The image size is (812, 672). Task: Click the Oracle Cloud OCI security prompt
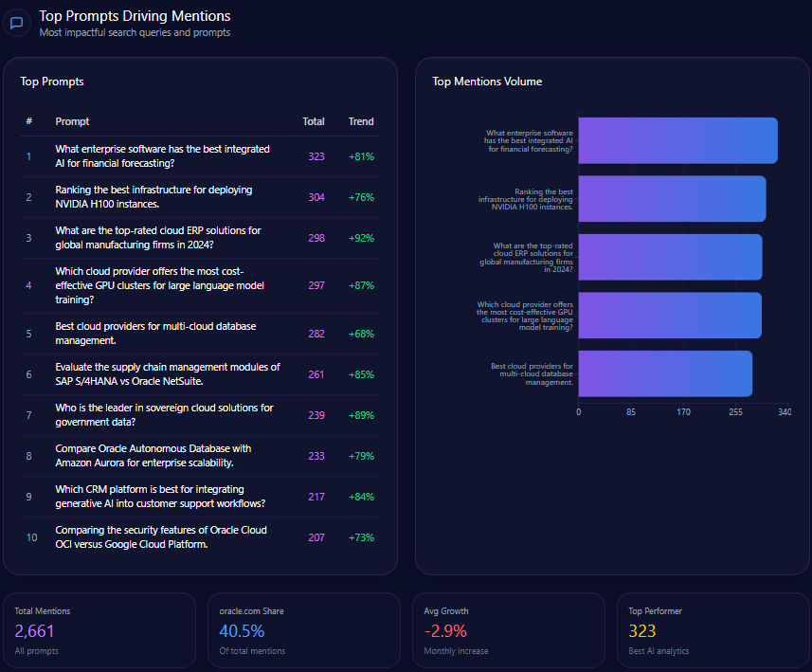pyautogui.click(x=161, y=537)
